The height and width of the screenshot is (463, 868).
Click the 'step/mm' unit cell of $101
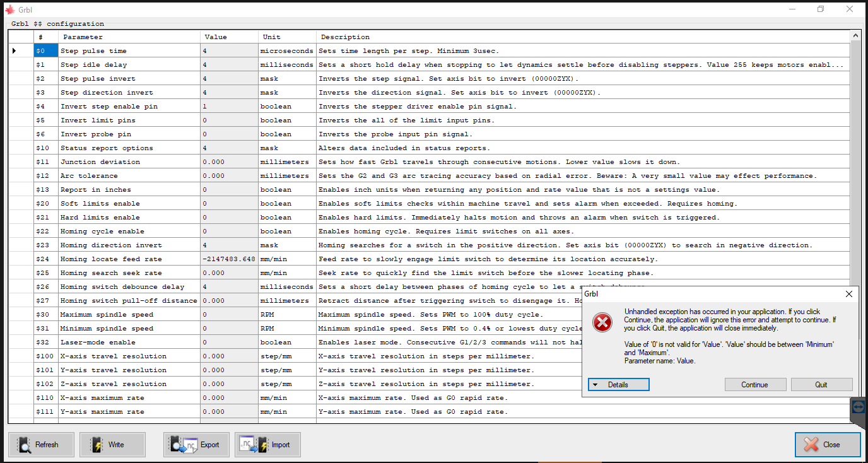pos(288,370)
